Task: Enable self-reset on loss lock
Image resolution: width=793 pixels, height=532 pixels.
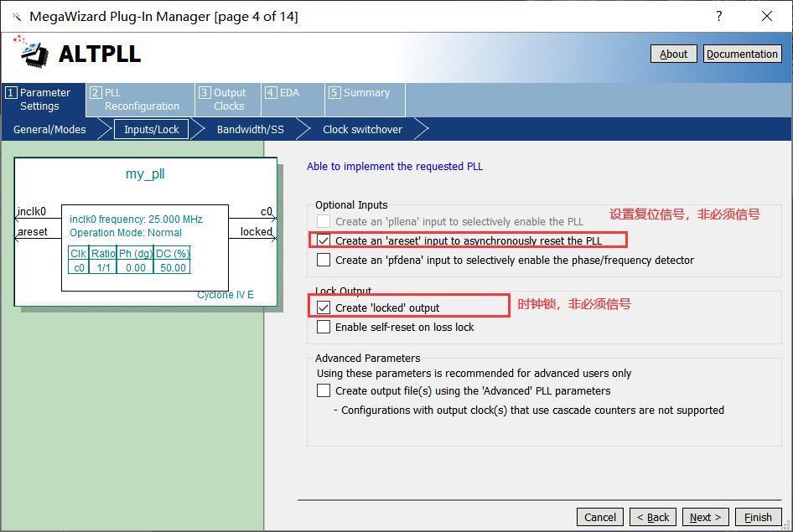Action: coord(324,327)
